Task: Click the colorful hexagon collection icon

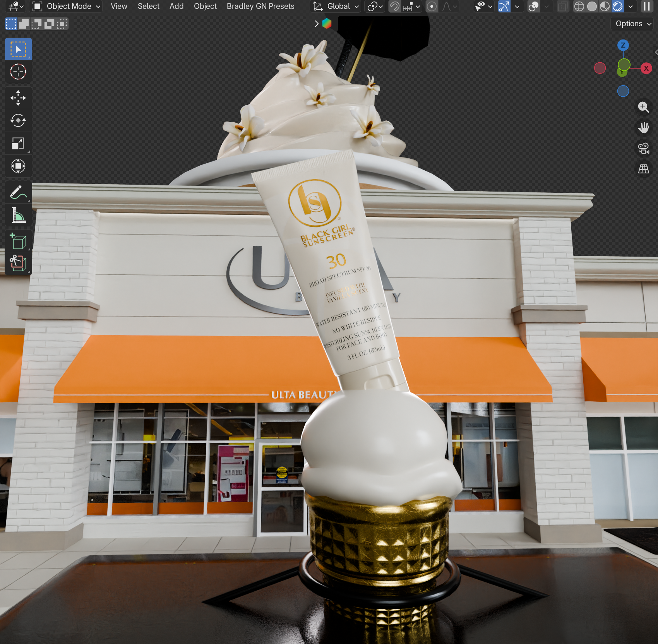Action: 327,24
